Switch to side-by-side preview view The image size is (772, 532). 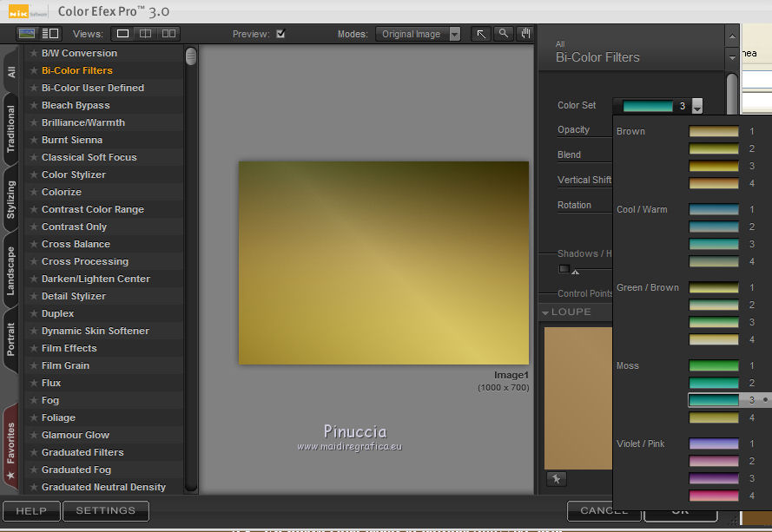[168, 34]
